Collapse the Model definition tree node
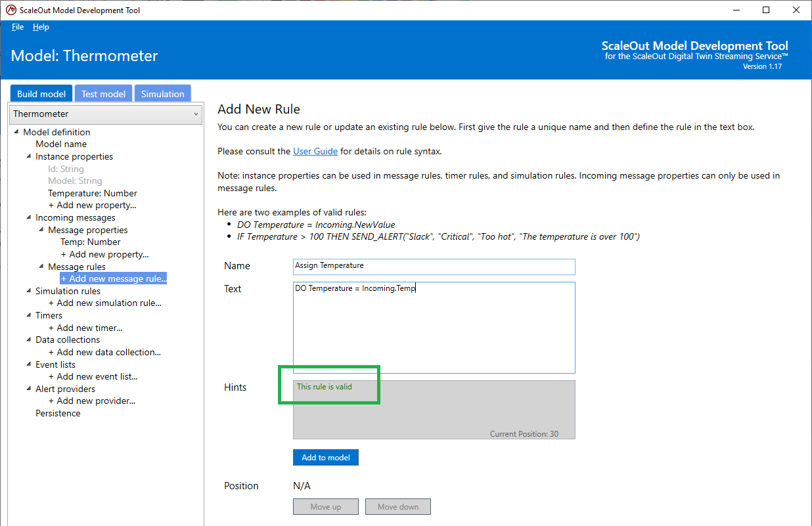Viewport: 812px width, 526px height. coord(16,132)
